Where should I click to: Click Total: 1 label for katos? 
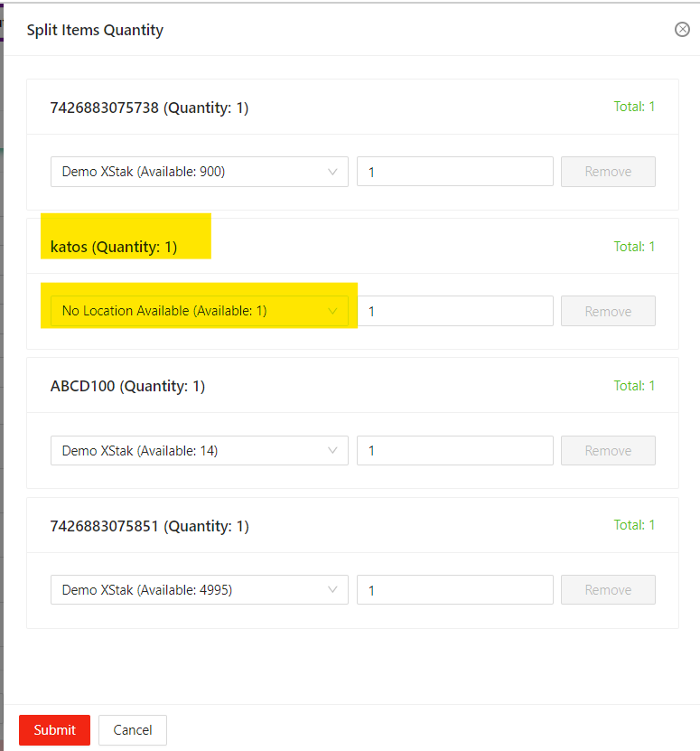coord(634,247)
